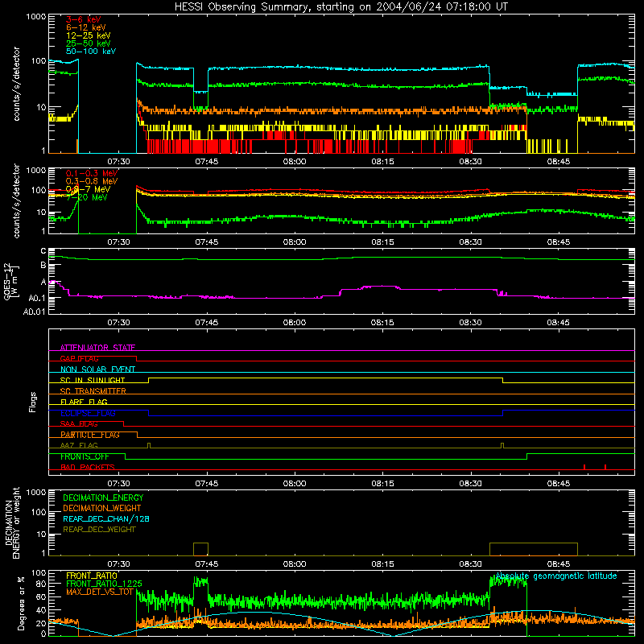Screen dimensions: 644x644
Task: Click the Degrees or % axis label
Action: pyautogui.click(x=21, y=603)
